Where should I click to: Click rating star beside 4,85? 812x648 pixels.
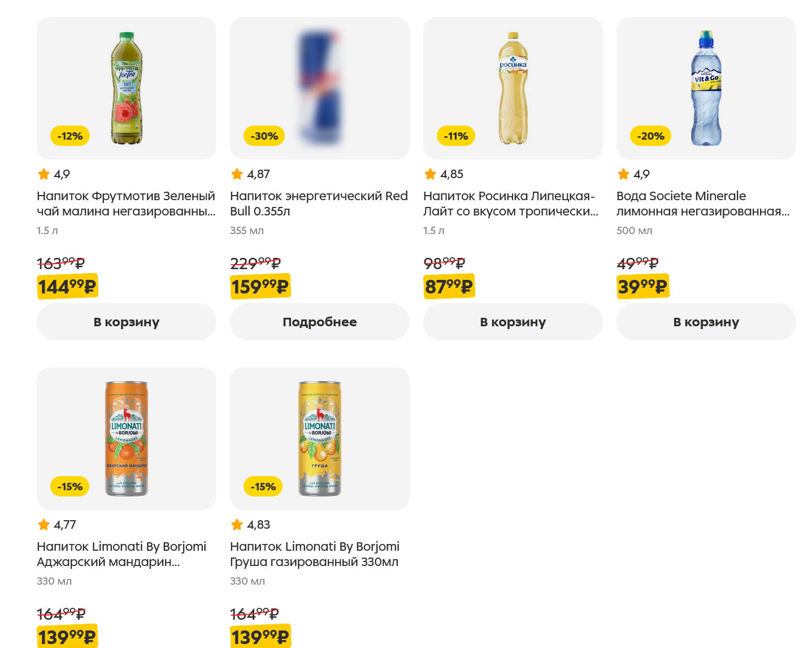coord(430,174)
